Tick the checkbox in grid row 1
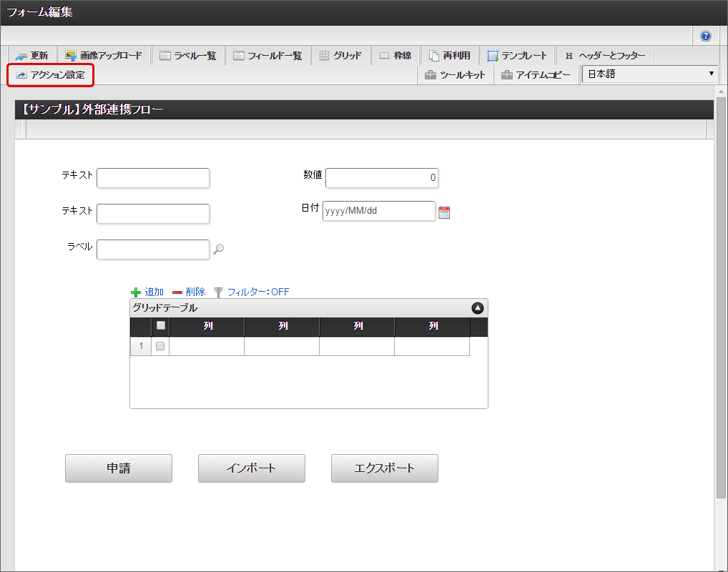728x572 pixels. click(160, 346)
